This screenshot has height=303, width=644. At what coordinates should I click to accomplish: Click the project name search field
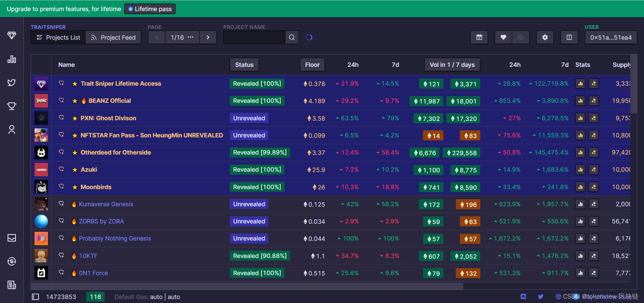click(254, 37)
